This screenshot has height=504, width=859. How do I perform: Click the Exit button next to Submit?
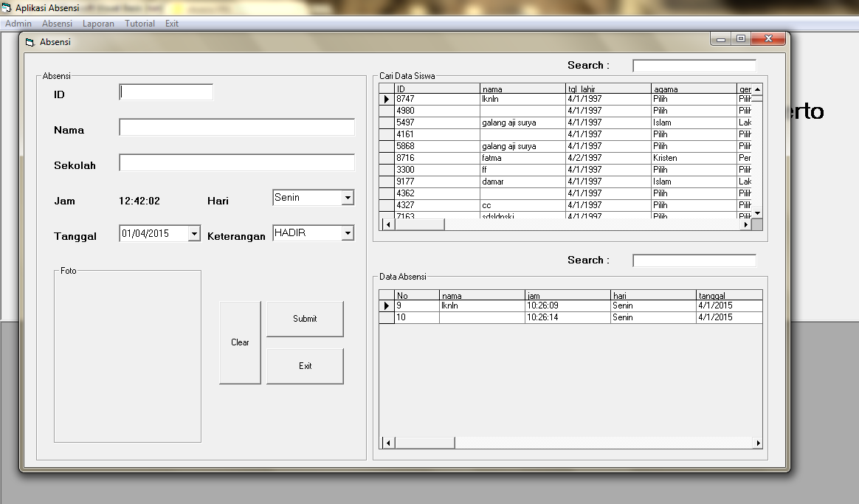(x=305, y=365)
